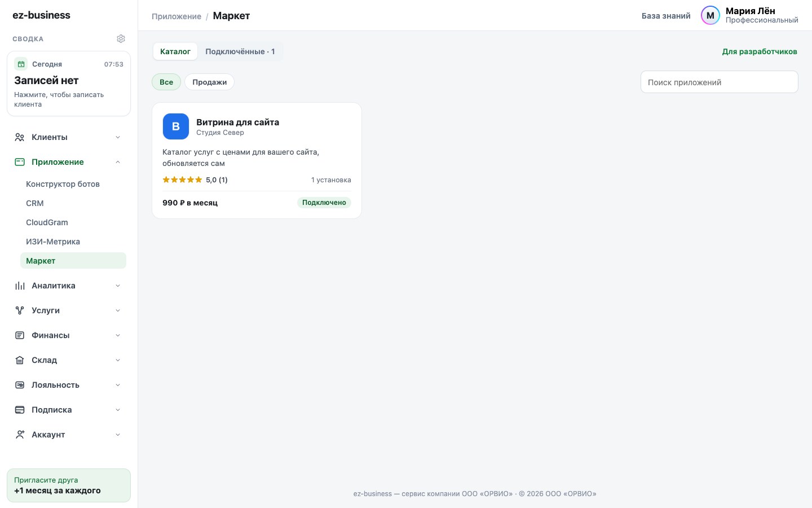Expand the Услуги chevron
The image size is (812, 508).
118,310
